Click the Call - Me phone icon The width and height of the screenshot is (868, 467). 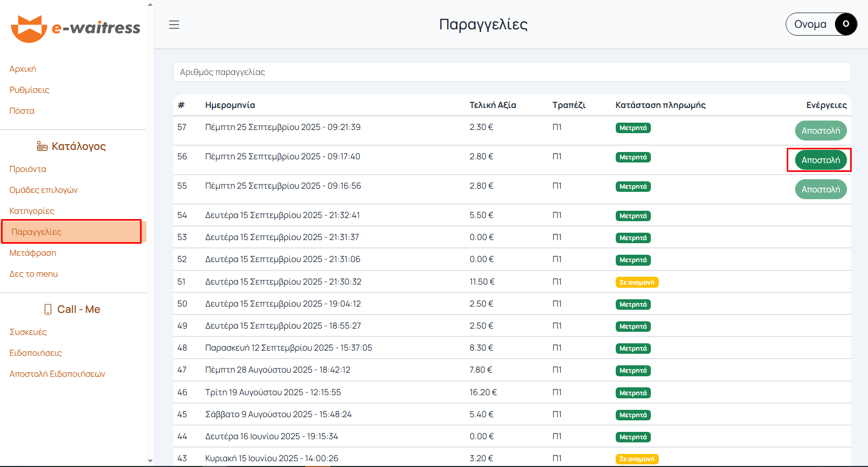coord(48,309)
